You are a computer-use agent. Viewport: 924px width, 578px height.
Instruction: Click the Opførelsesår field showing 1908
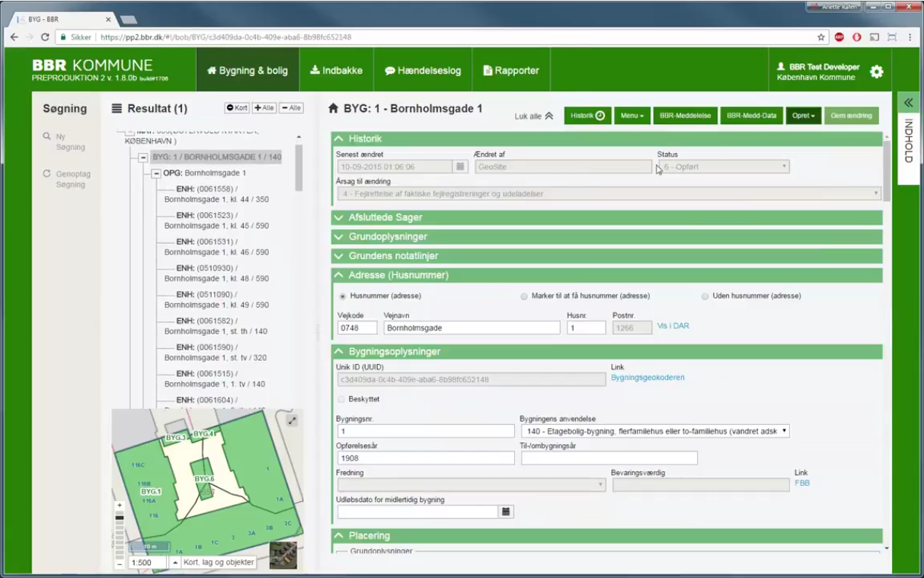426,458
